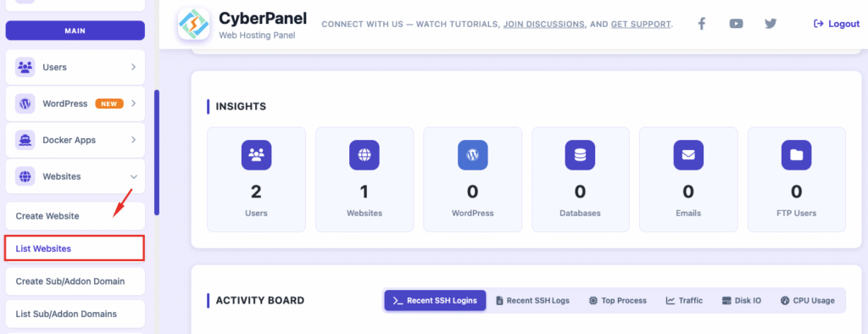Switch to CPU Usage tab
868x334 pixels.
click(x=807, y=300)
